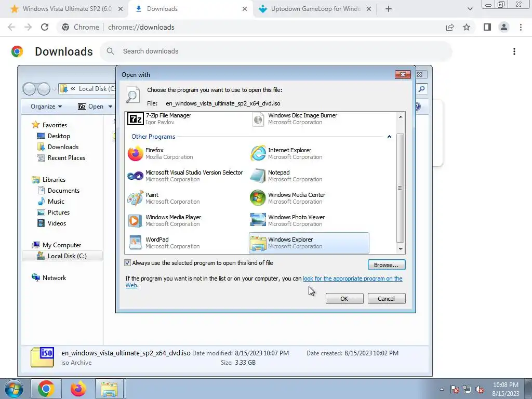Click Browse... button
The height and width of the screenshot is (399, 532).
[x=387, y=264]
